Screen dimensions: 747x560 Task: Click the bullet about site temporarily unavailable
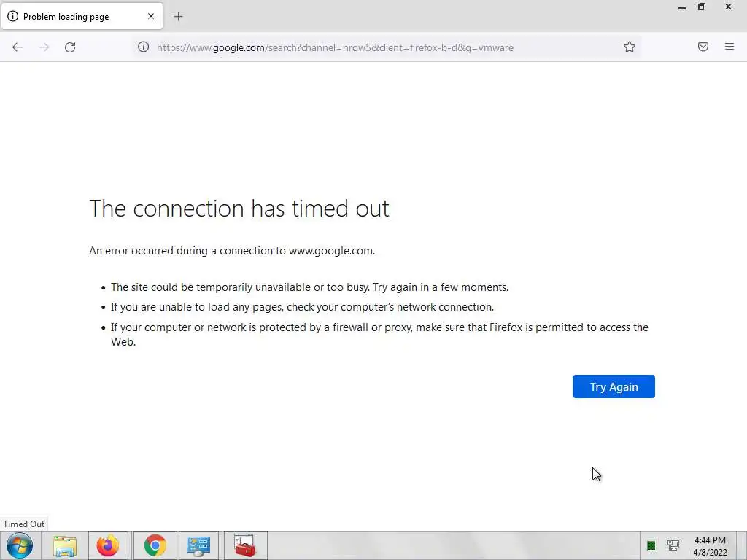click(x=309, y=287)
